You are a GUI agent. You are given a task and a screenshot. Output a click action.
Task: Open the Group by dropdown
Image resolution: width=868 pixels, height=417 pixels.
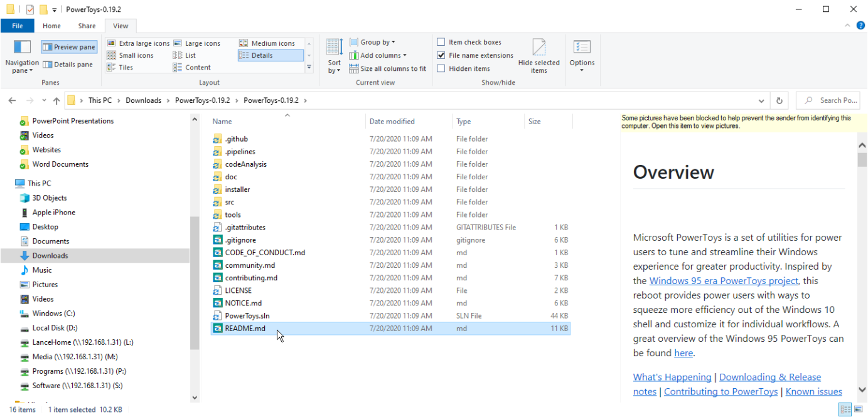[x=373, y=42]
